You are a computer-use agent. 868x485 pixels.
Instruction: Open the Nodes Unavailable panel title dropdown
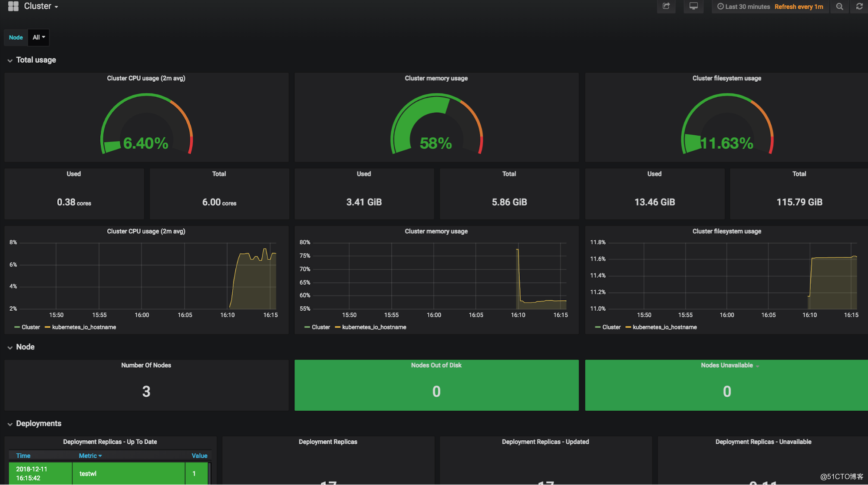[729, 365]
